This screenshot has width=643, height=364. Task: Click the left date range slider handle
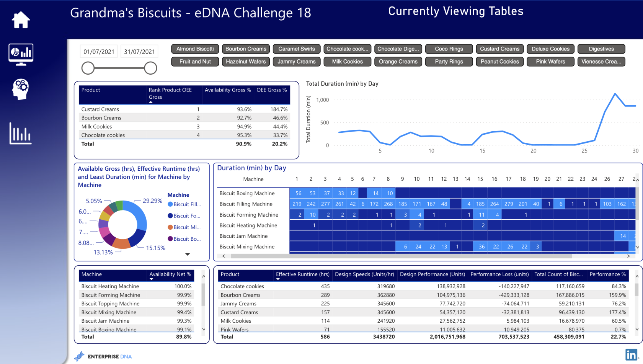click(88, 68)
